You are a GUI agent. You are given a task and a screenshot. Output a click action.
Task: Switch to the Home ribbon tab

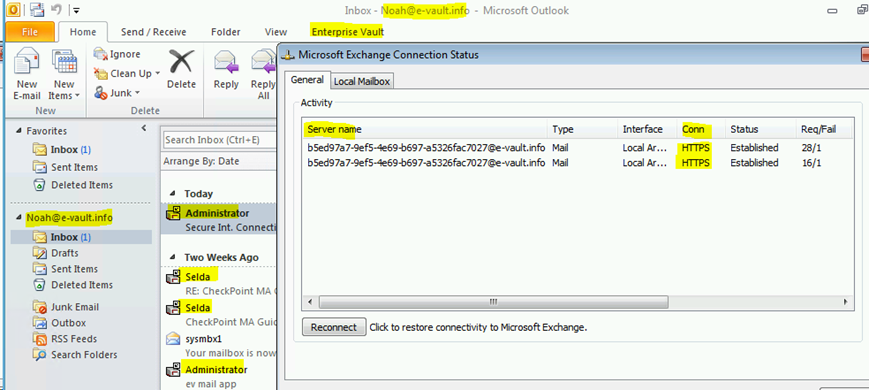point(83,32)
